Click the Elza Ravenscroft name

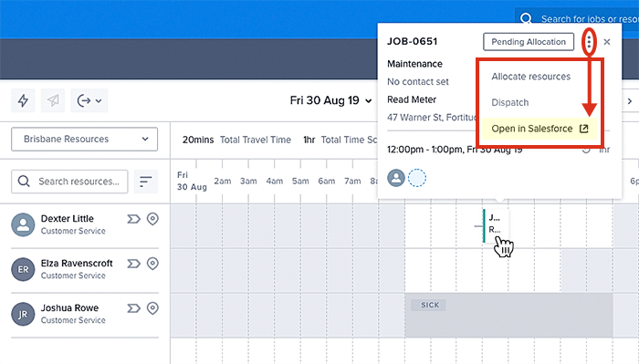pos(77,264)
